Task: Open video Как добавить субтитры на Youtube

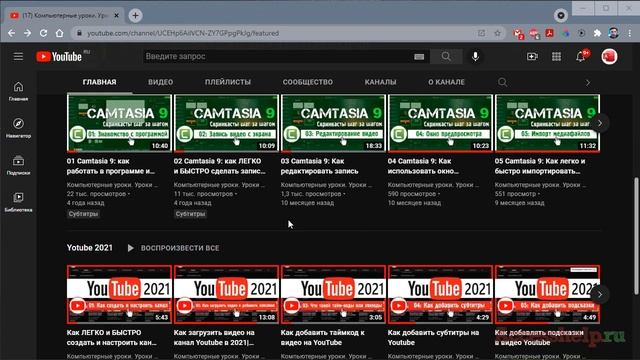Action: click(433, 338)
